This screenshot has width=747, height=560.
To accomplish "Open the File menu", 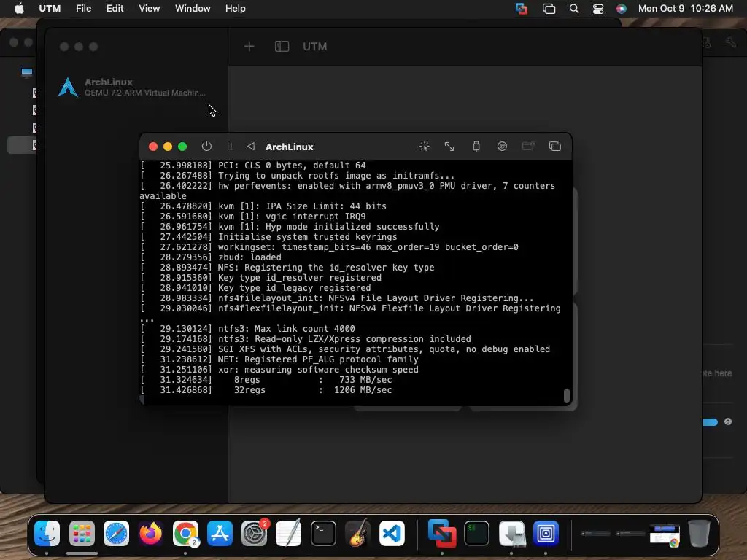I will pos(83,9).
